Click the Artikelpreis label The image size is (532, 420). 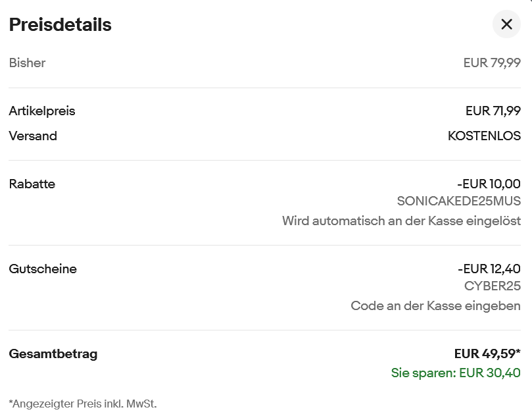click(42, 111)
